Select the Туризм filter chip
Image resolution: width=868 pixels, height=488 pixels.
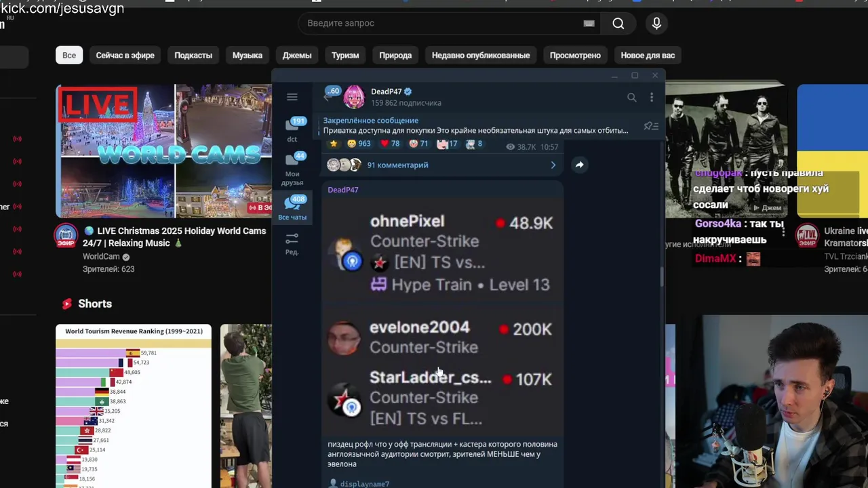pyautogui.click(x=345, y=55)
